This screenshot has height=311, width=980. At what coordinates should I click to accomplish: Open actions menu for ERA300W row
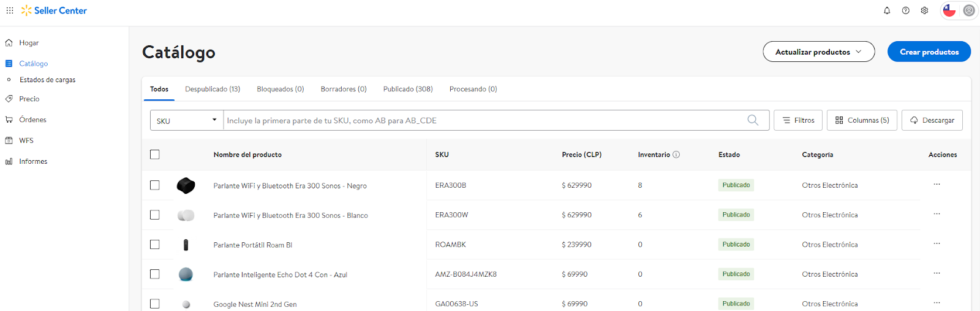tap(937, 214)
